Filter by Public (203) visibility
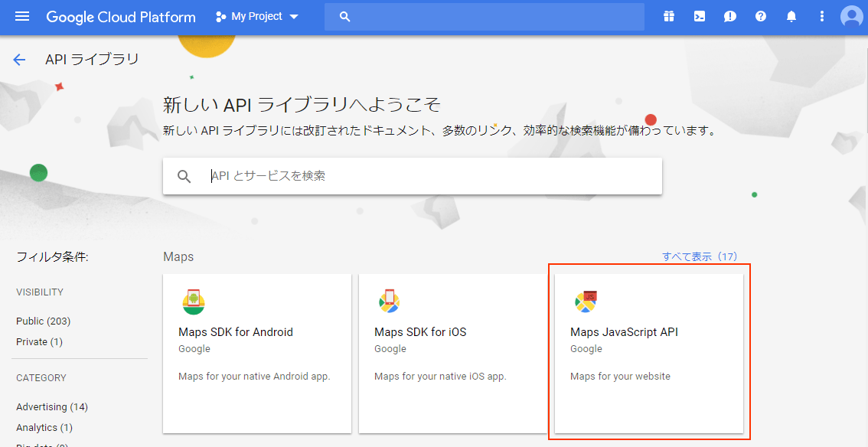 point(43,321)
